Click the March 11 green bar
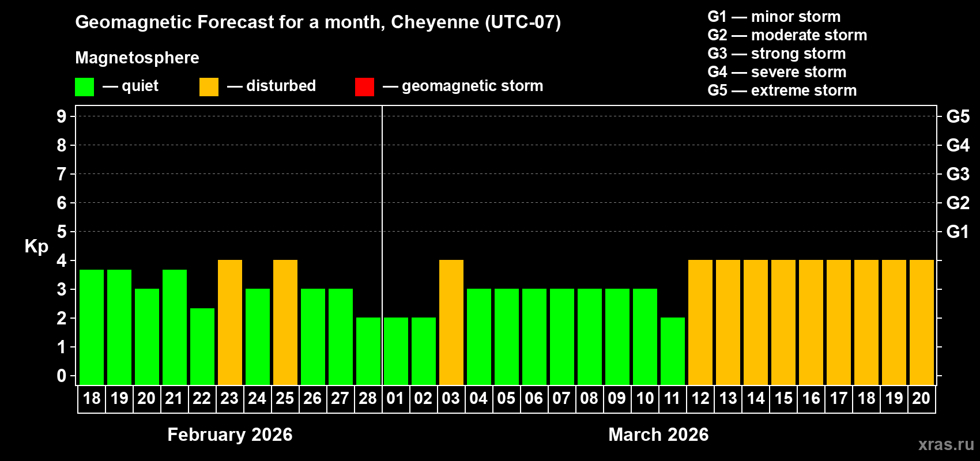Image resolution: width=980 pixels, height=461 pixels. click(673, 351)
